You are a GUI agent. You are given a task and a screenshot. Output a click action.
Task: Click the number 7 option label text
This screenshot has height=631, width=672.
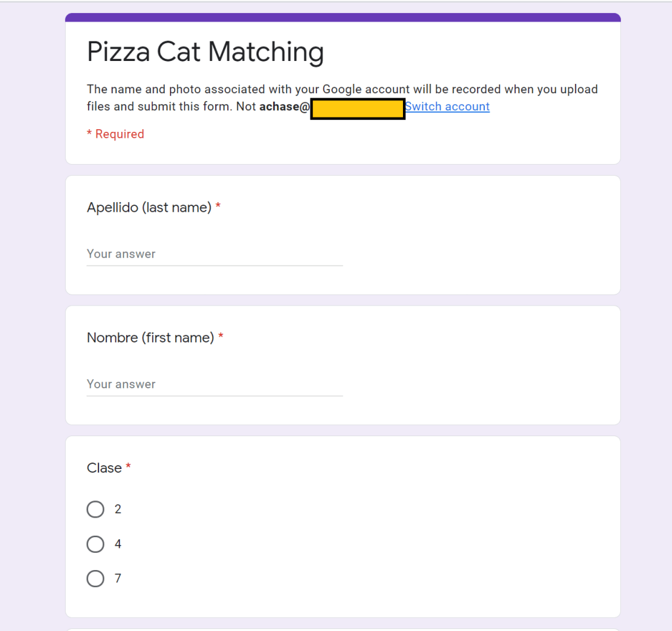coord(118,579)
